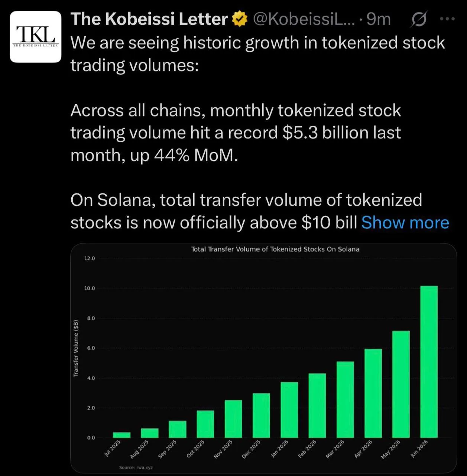Open The Kobeissi Letter profile avatar
The image size is (467, 476).
point(35,37)
